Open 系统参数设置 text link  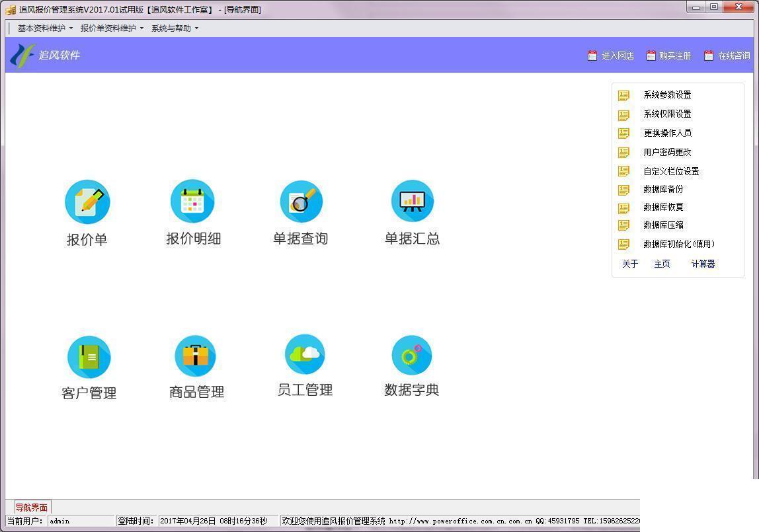667,95
